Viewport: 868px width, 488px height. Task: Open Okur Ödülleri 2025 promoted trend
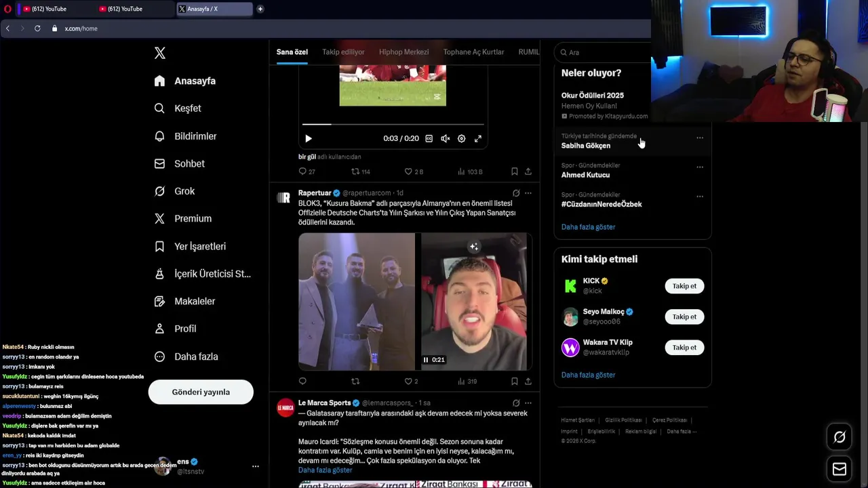click(x=593, y=96)
